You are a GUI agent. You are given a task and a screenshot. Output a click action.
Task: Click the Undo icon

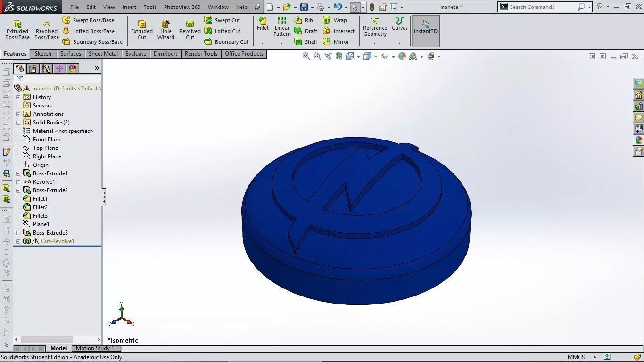point(338,7)
